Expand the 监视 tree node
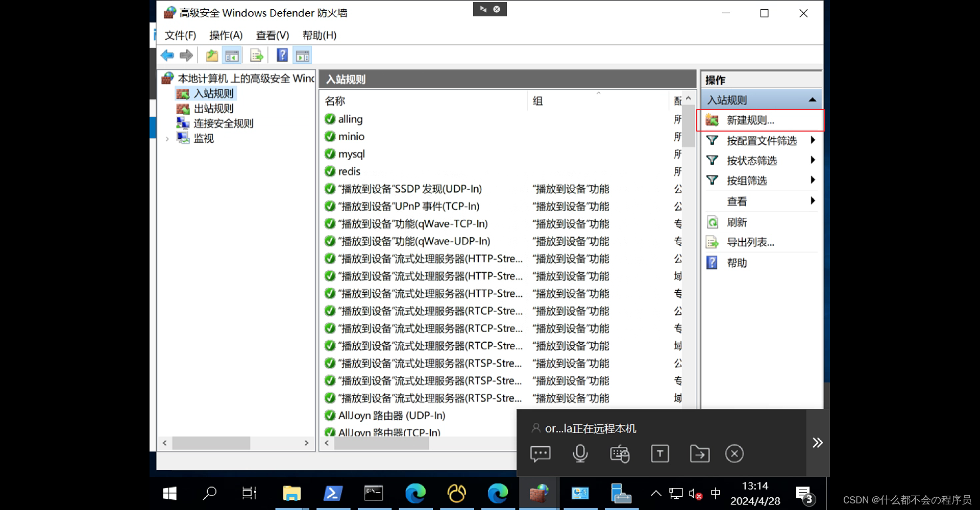 tap(167, 139)
